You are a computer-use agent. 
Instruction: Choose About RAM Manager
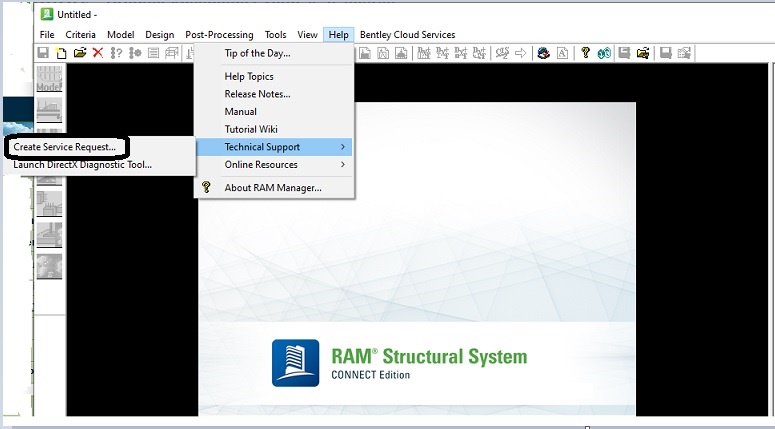[x=274, y=188]
